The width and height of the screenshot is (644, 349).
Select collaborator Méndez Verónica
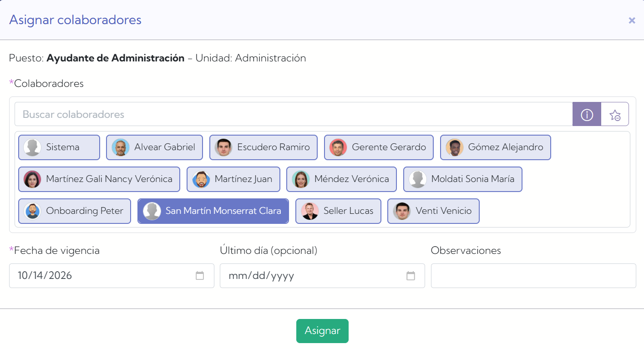click(x=341, y=179)
